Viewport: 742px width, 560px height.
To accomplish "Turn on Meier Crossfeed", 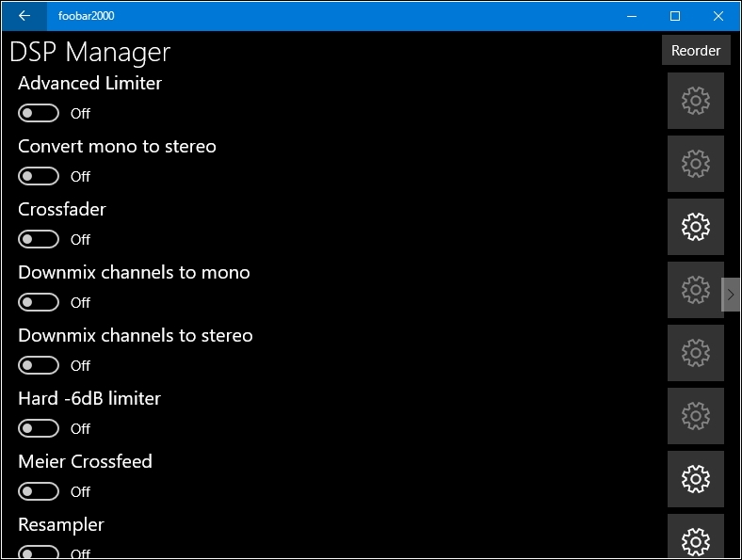I will 39,492.
